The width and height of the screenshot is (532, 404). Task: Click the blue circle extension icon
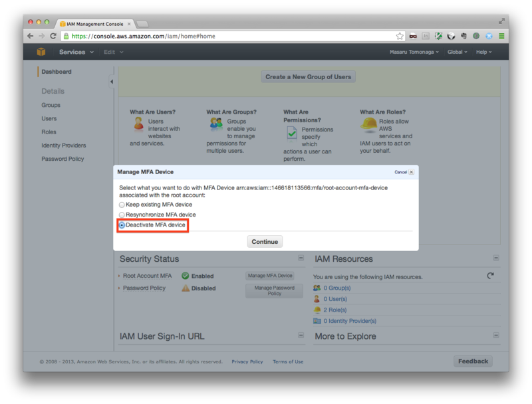coord(489,36)
